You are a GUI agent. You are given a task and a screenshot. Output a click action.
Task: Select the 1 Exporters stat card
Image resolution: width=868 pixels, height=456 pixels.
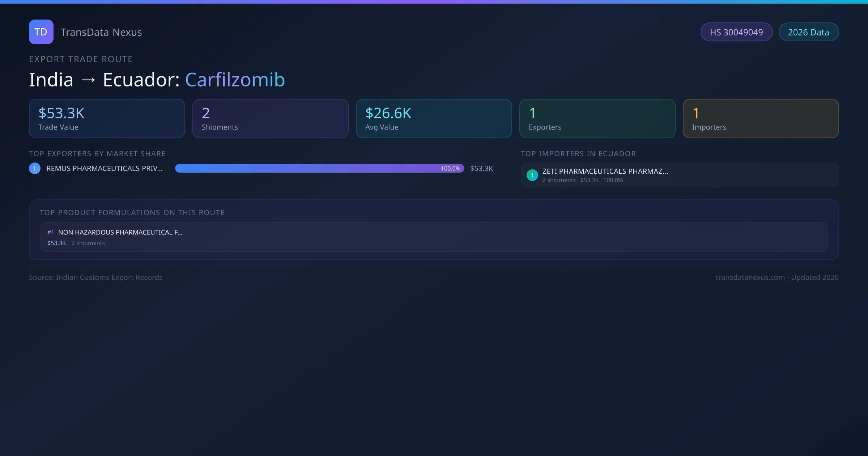pyautogui.click(x=597, y=118)
